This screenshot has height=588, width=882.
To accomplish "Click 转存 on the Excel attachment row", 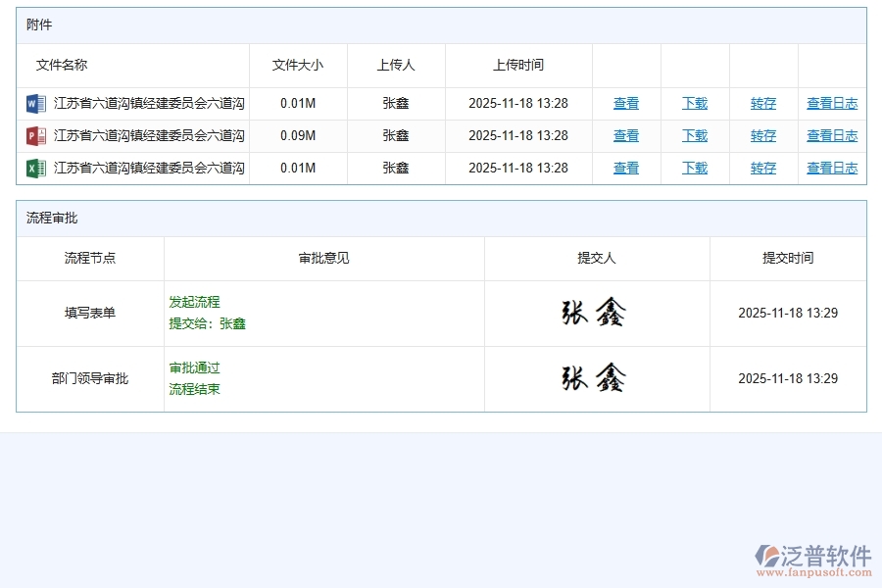I will (x=762, y=168).
